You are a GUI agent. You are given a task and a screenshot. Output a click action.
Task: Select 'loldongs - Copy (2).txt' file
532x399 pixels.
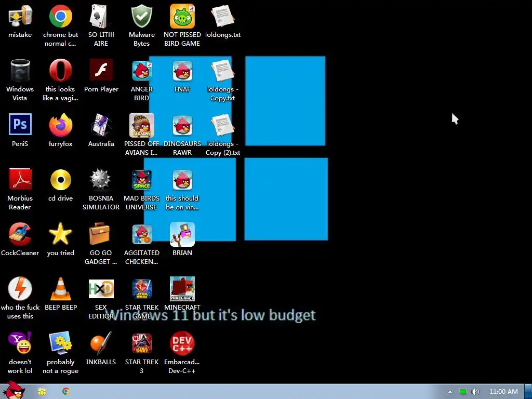[x=222, y=125]
